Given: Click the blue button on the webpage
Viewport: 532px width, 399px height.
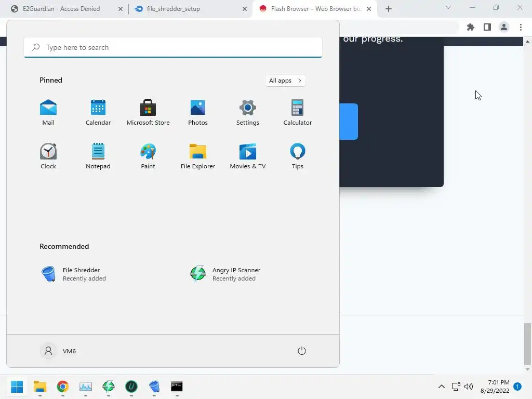Looking at the screenshot, I should (x=349, y=122).
